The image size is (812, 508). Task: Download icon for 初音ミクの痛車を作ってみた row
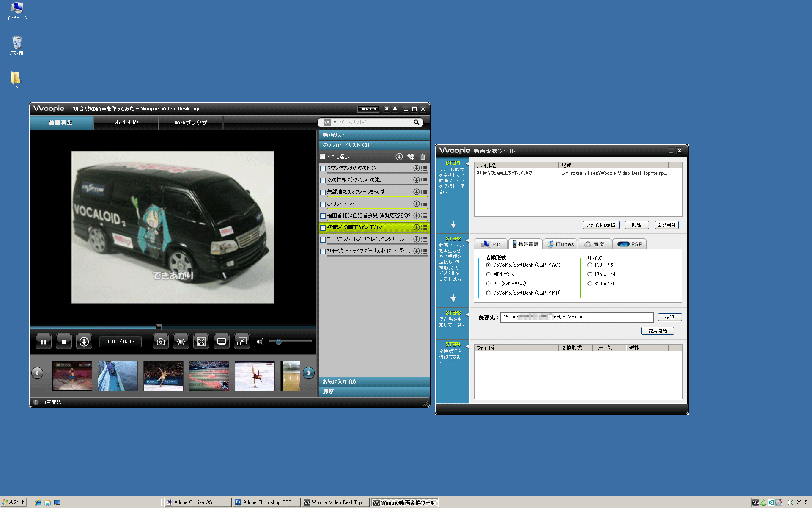[x=416, y=227]
